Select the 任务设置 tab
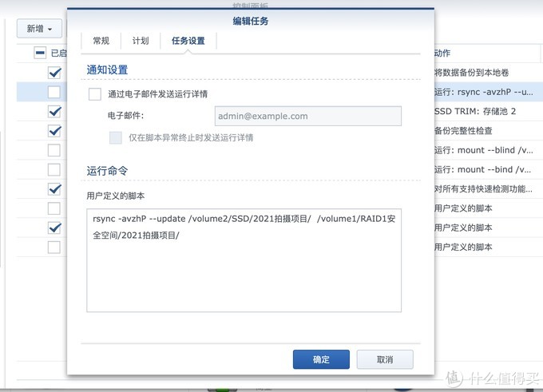This screenshot has height=392, width=543. tap(188, 41)
